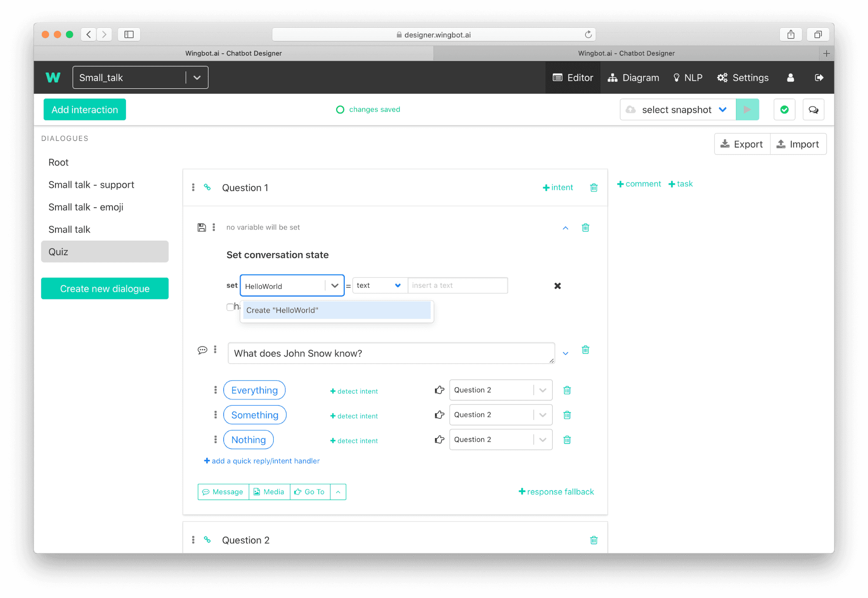Click the Import button
This screenshot has width=868, height=598.
(798, 144)
